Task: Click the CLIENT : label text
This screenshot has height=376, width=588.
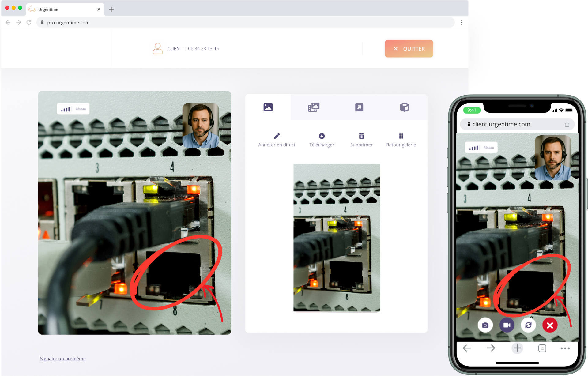Action: point(176,49)
